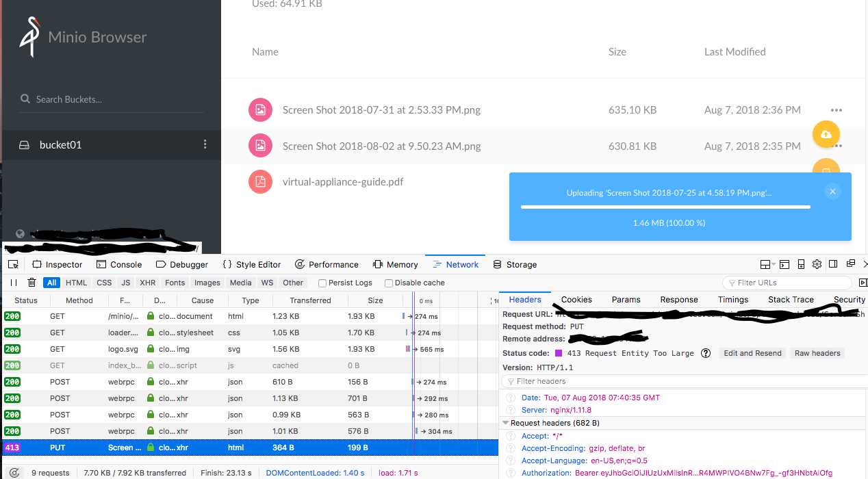Open the Params details tab
868x479 pixels.
(x=626, y=300)
